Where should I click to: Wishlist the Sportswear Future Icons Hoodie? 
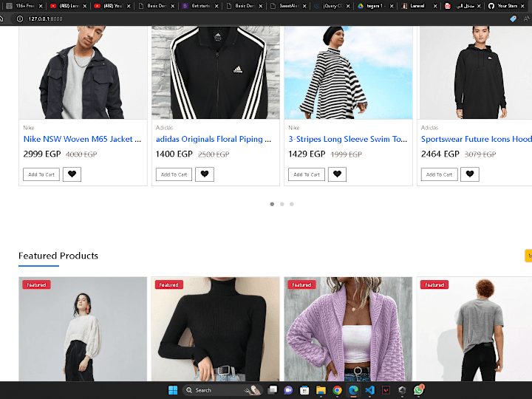(470, 174)
